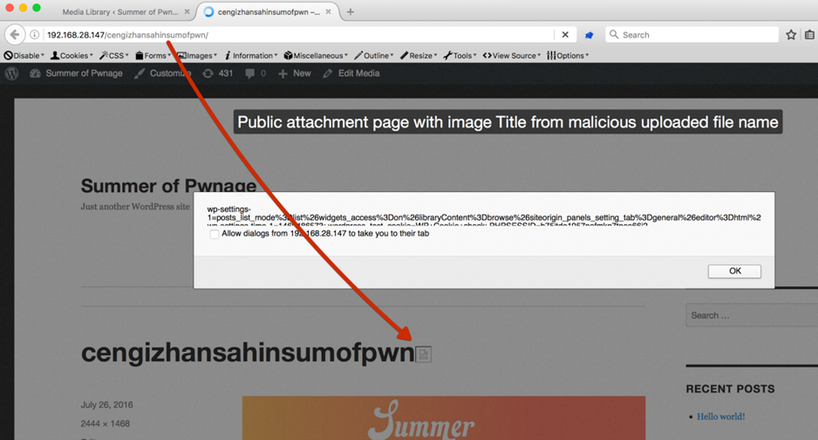This screenshot has width=818, height=440.
Task: Click the sidebar Search … field
Action: coord(752,315)
